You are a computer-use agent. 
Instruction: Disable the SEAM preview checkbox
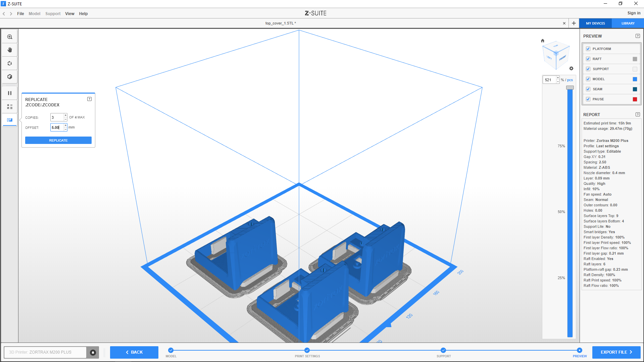pyautogui.click(x=588, y=89)
